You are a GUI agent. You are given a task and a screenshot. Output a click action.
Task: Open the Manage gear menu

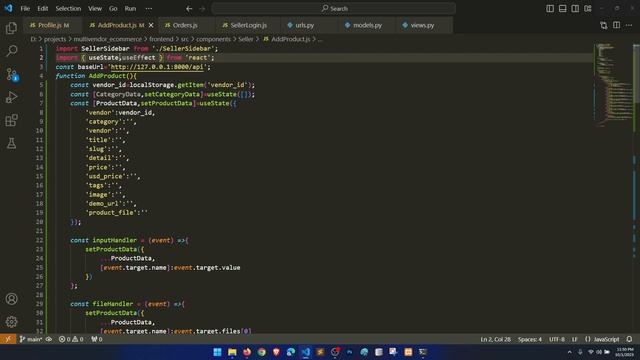tap(11, 322)
